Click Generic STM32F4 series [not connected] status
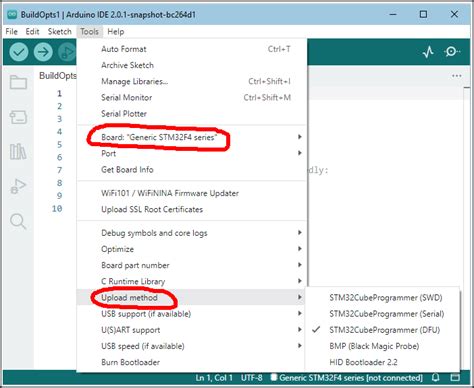Screen dimensions: 474x388 tap(346, 378)
